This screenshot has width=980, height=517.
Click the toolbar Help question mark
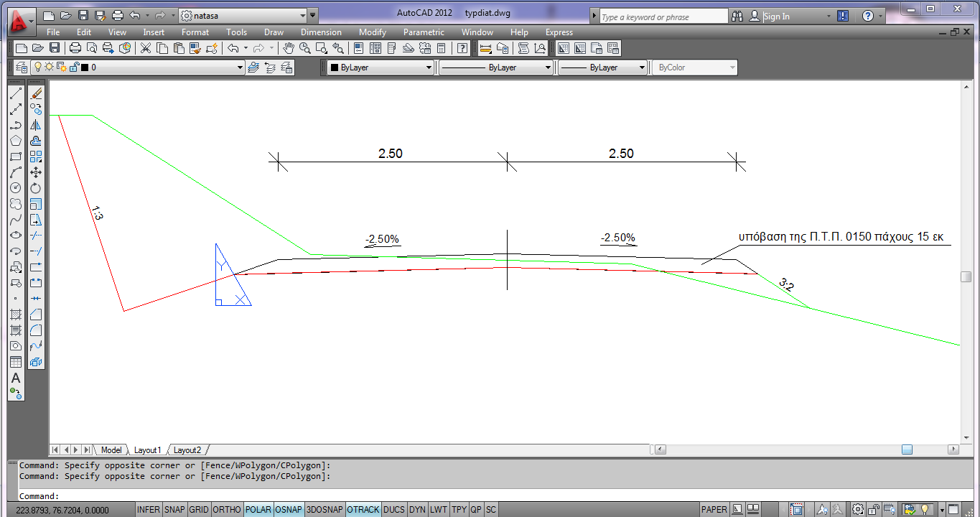coord(463,48)
